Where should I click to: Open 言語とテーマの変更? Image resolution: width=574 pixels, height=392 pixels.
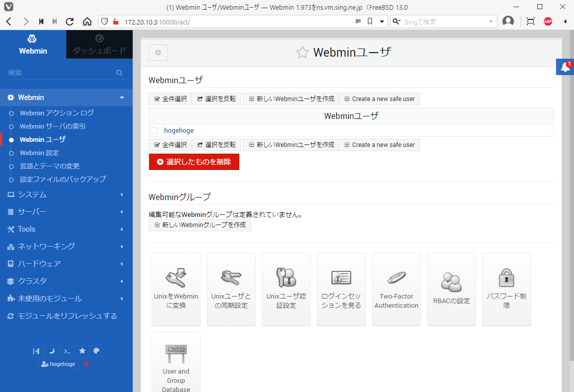pos(49,166)
